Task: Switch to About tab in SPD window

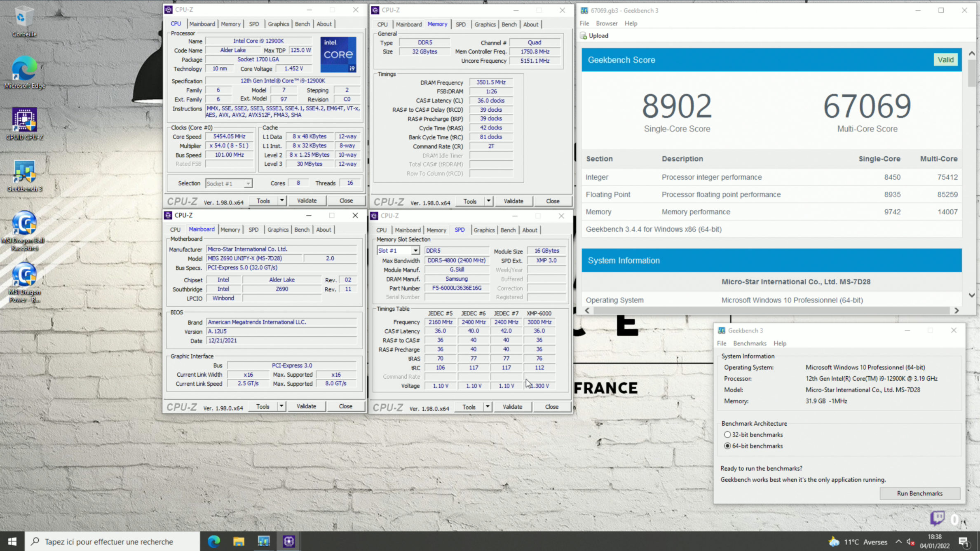Action: 530,230
